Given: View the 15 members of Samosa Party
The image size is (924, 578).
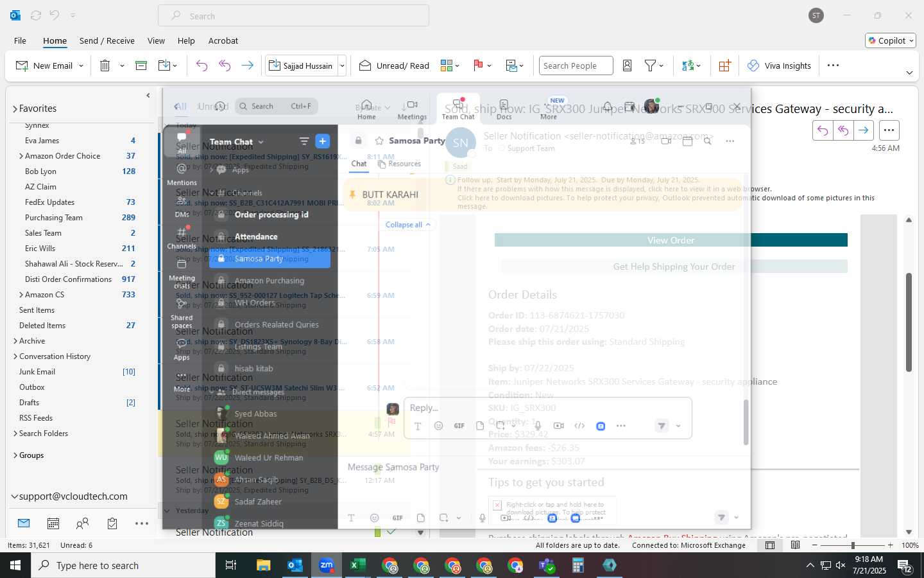Looking at the screenshot, I should pyautogui.click(x=637, y=141).
